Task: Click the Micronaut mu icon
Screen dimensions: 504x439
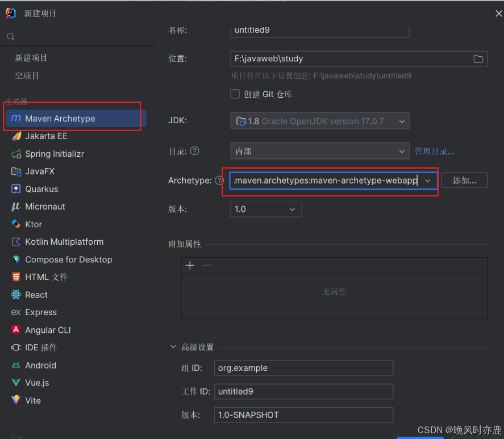Action: pos(16,207)
